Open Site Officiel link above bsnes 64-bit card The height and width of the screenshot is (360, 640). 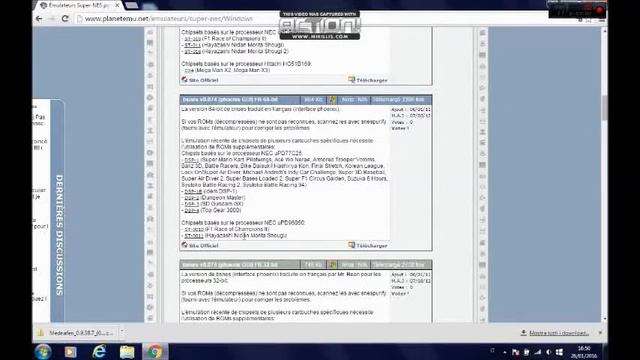[203, 80]
